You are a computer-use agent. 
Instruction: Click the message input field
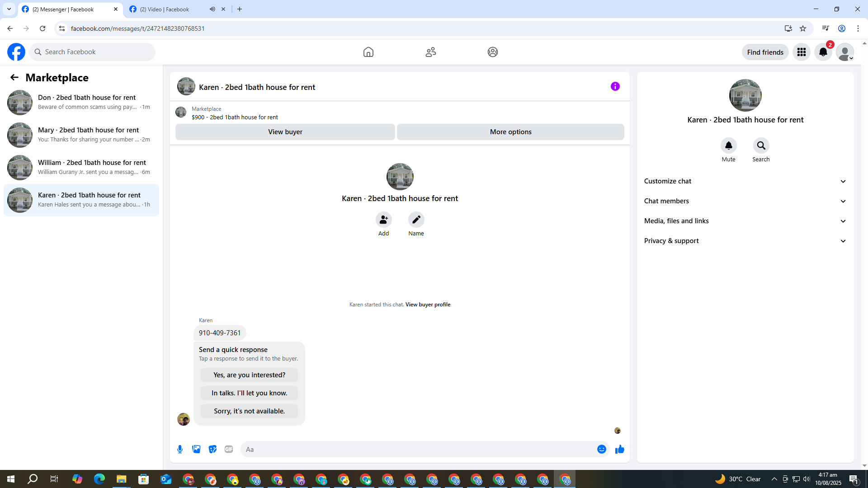[419, 449]
